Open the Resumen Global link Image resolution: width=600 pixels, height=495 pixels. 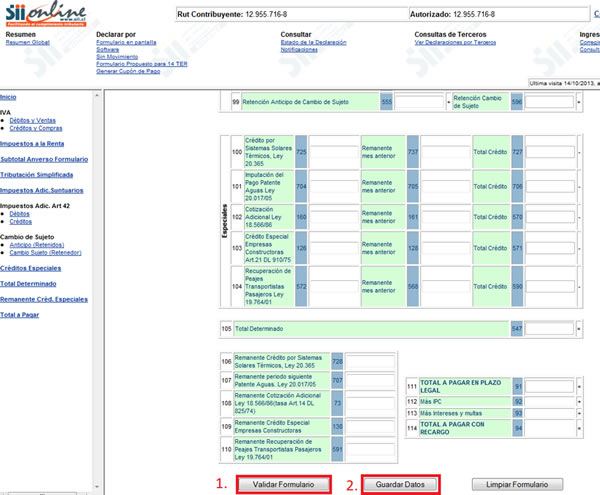pyautogui.click(x=27, y=45)
